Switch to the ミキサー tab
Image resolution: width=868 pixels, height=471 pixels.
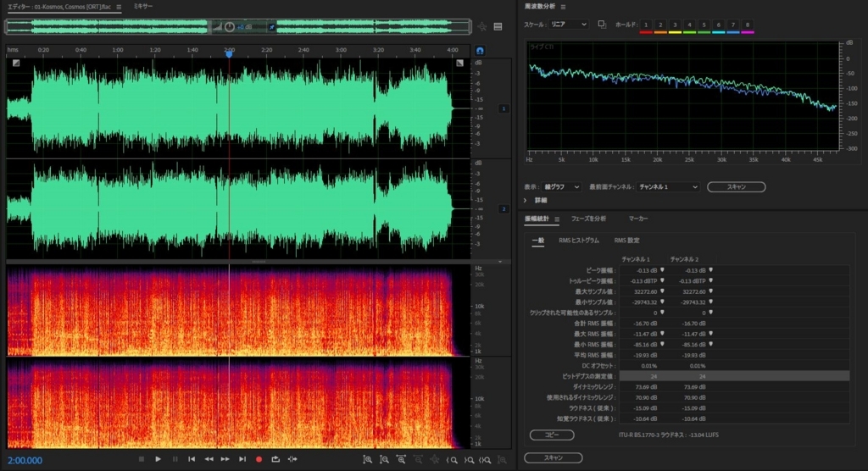(142, 6)
